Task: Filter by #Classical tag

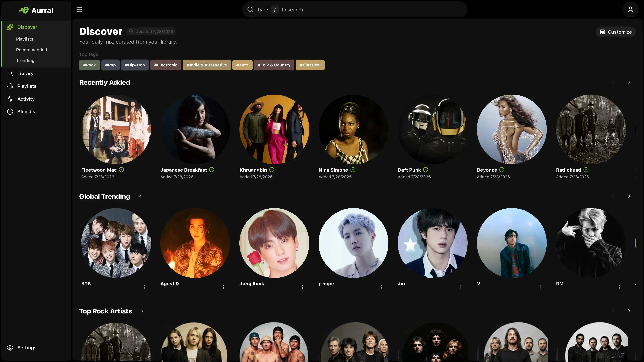Action: coord(310,65)
